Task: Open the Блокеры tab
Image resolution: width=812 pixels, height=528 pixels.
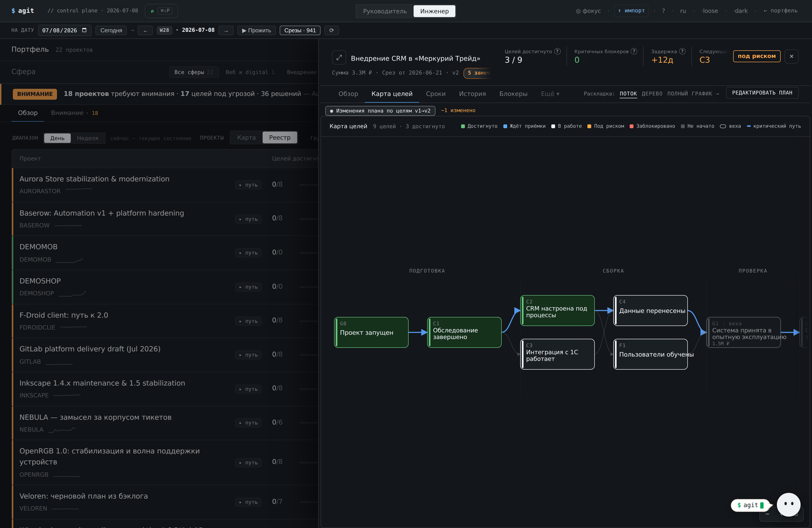Action: [x=513, y=94]
